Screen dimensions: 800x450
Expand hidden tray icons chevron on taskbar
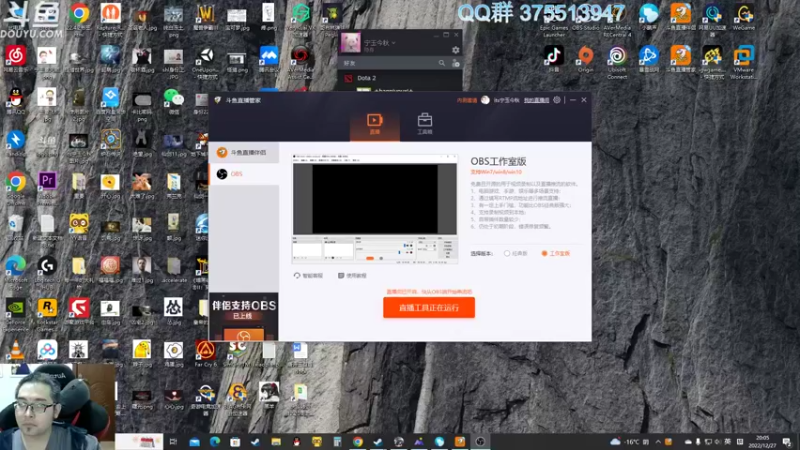(658, 441)
